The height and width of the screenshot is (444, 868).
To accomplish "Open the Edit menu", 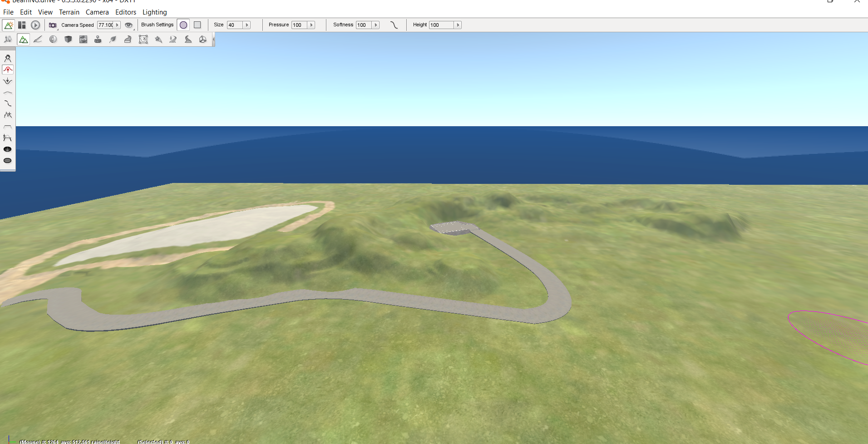I will coord(26,12).
